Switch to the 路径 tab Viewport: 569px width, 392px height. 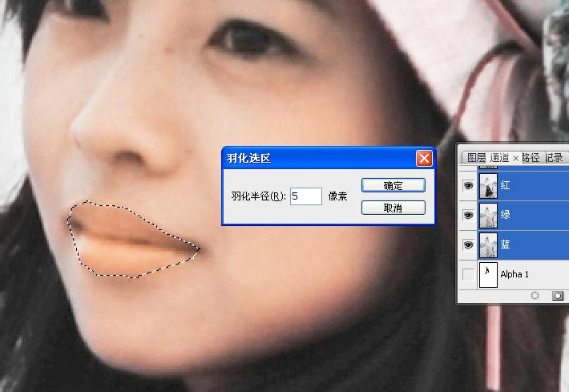531,158
